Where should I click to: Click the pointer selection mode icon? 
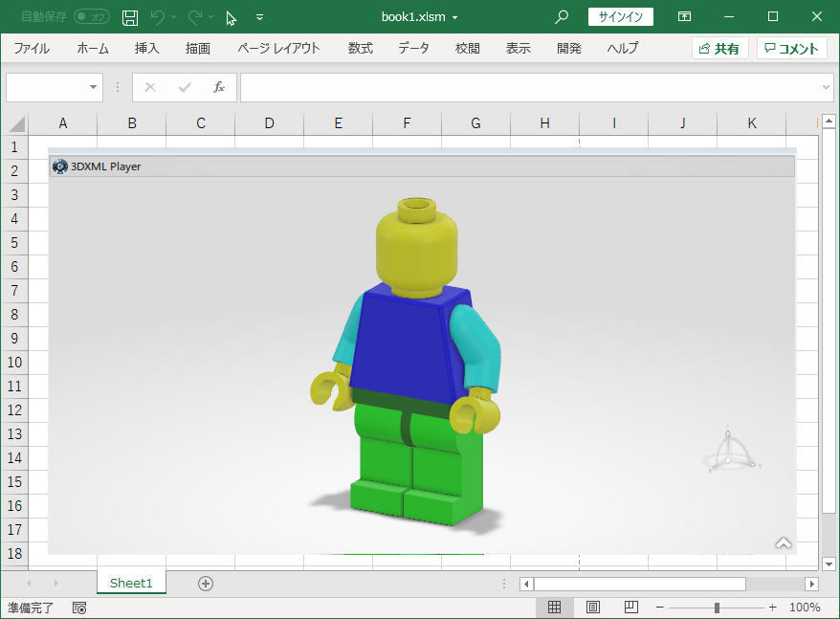coord(231,19)
